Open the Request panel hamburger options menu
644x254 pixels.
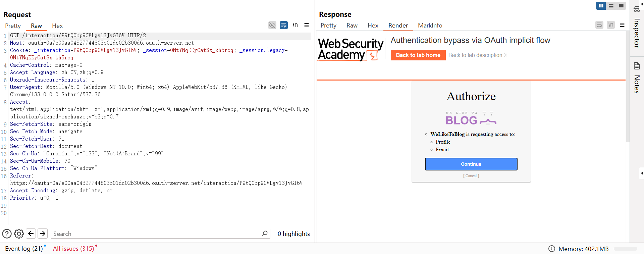307,25
